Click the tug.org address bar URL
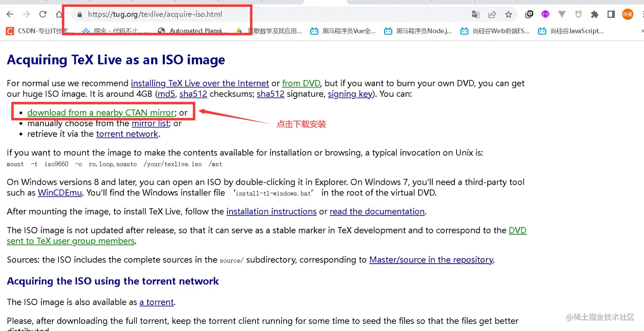 click(x=155, y=14)
